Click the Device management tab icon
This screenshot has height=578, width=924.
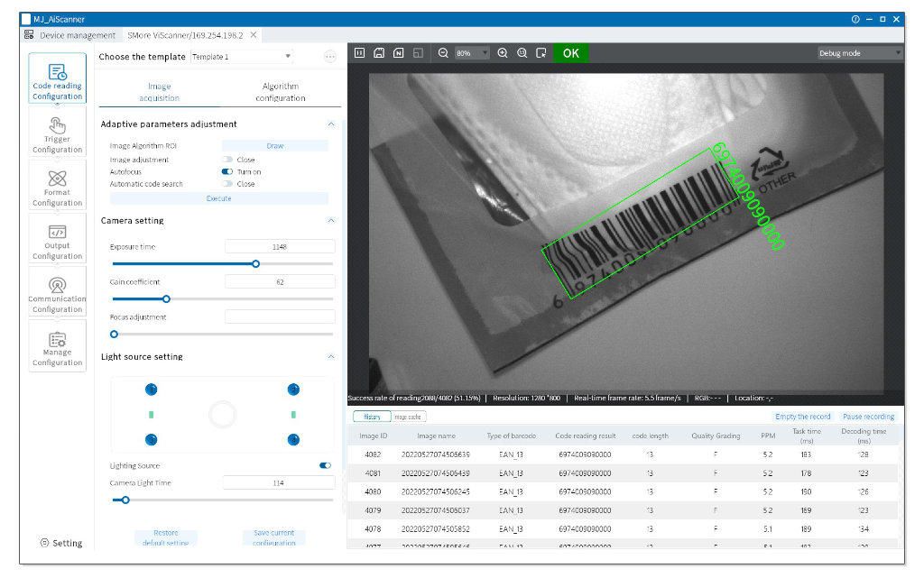29,35
